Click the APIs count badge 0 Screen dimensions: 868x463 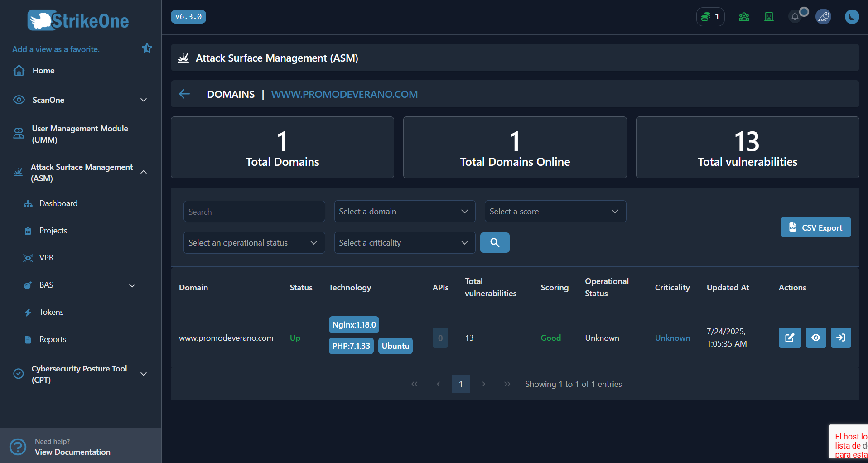pyautogui.click(x=440, y=338)
